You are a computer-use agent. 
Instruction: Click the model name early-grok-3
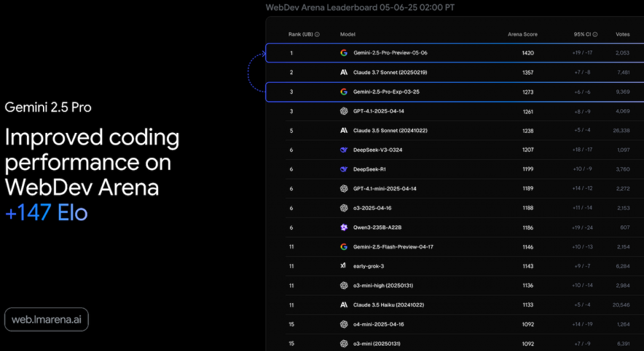[369, 266]
